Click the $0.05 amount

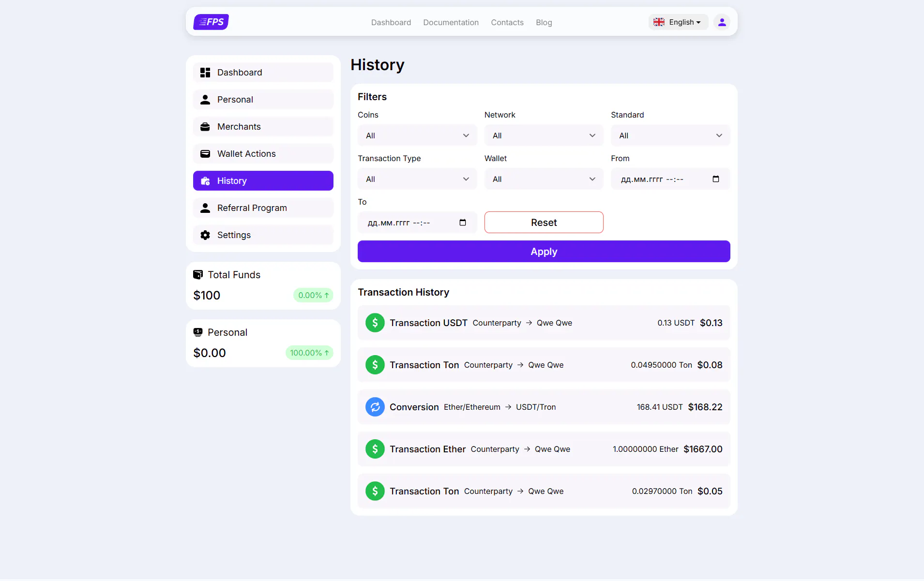click(x=710, y=491)
